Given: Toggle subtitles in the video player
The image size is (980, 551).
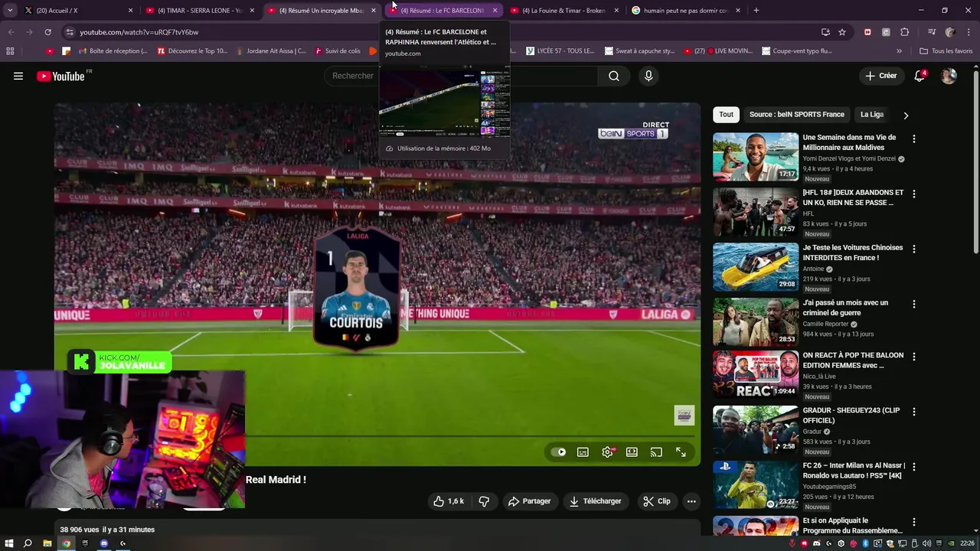Looking at the screenshot, I should [x=583, y=452].
